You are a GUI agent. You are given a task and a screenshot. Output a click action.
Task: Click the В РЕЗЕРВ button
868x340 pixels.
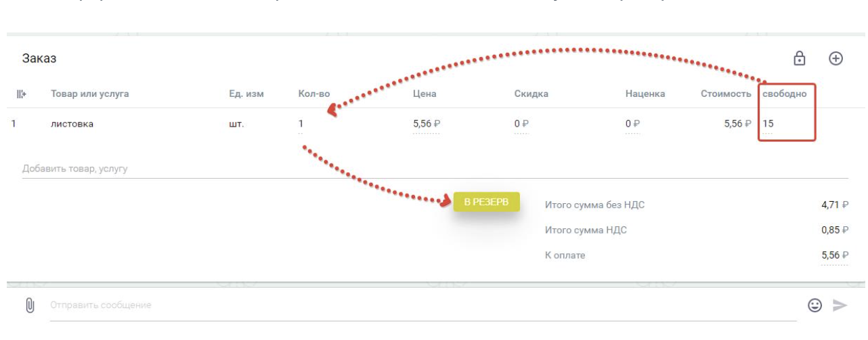pyautogui.click(x=487, y=202)
